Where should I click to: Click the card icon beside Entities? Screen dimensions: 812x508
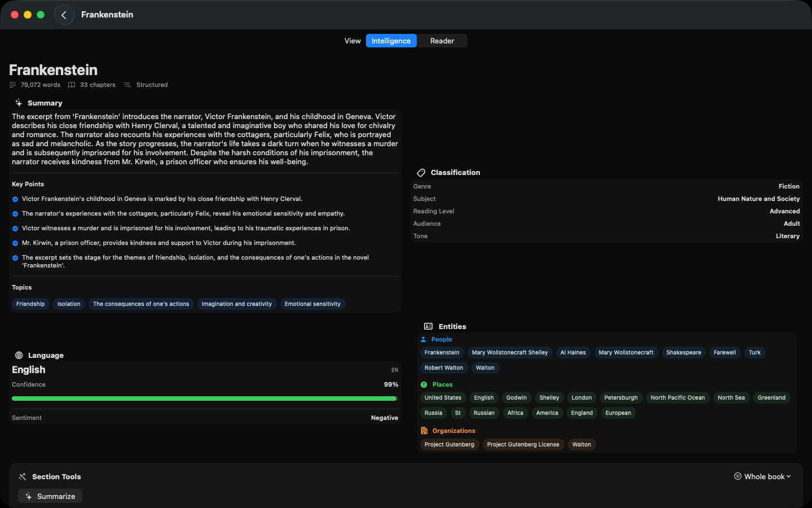(429, 326)
